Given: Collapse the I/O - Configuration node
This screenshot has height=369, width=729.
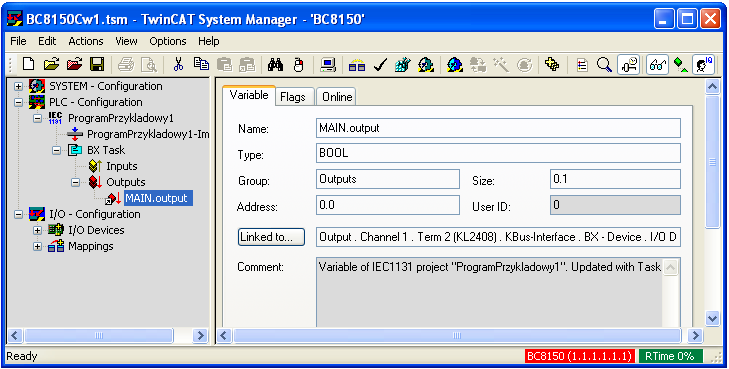Looking at the screenshot, I should [x=19, y=214].
